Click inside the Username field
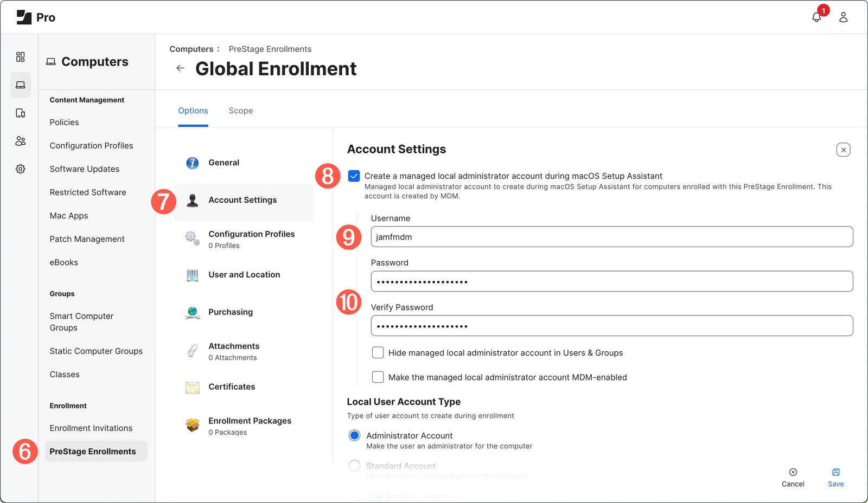The height and width of the screenshot is (503, 868). click(611, 237)
